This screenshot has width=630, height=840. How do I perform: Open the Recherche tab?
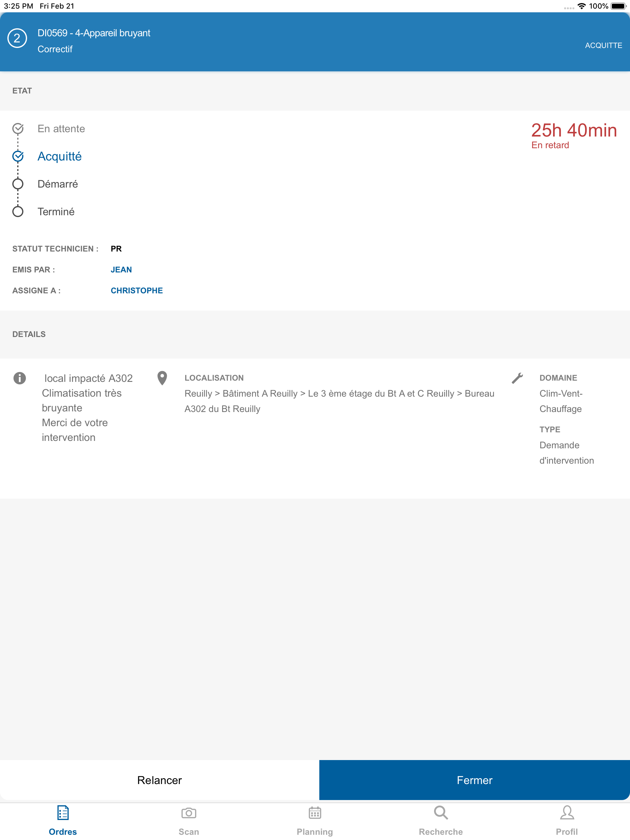[x=441, y=821]
